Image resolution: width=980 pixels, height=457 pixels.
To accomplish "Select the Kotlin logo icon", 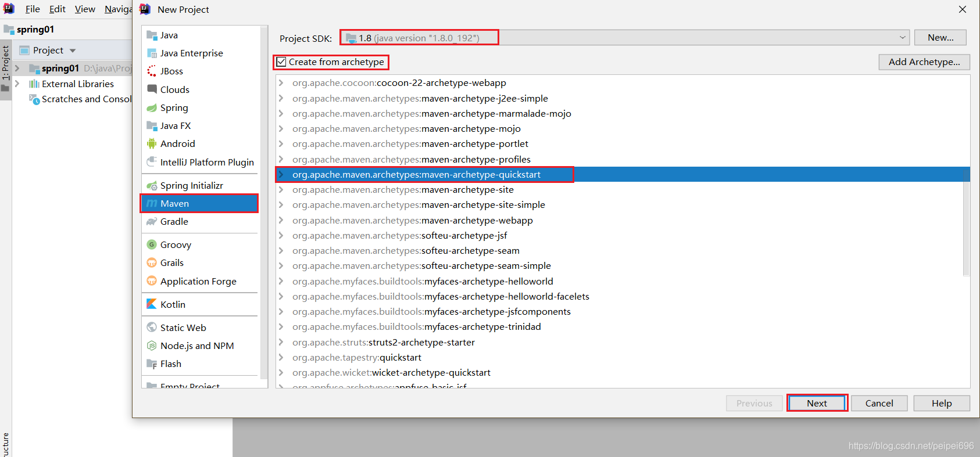I will (152, 304).
